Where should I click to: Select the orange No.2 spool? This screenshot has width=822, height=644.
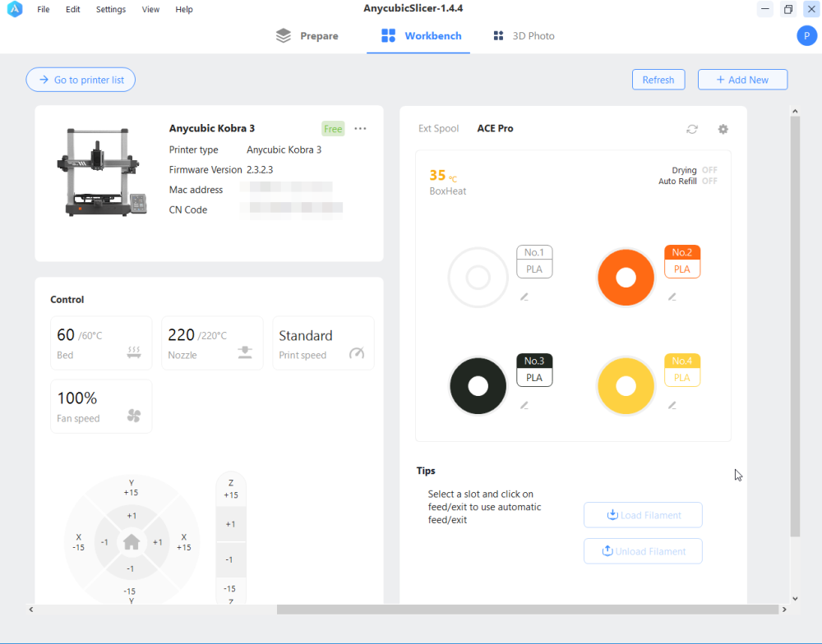click(626, 277)
